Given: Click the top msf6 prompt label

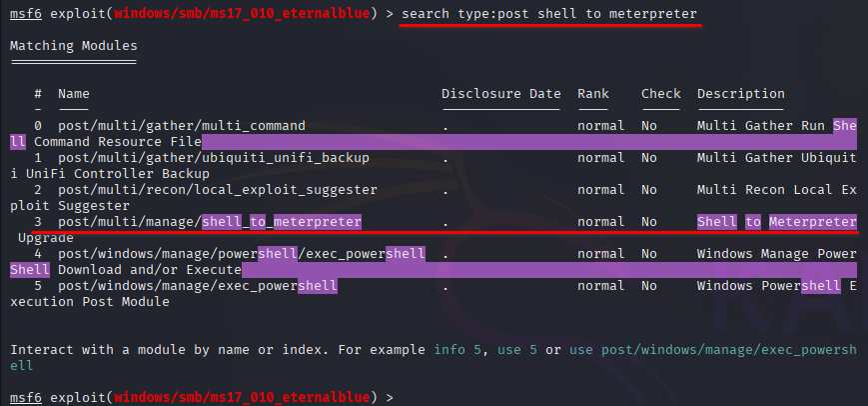Looking at the screenshot, I should pyautogui.click(x=25, y=14).
